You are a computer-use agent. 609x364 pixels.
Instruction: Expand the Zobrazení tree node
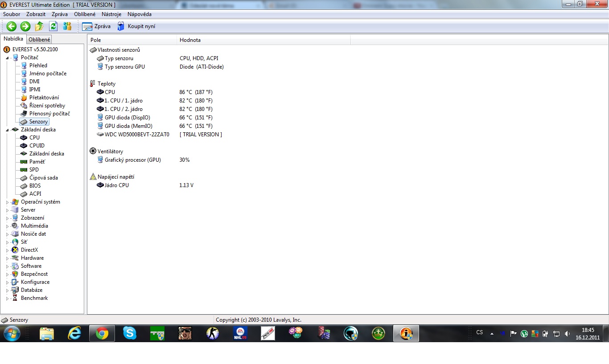(x=7, y=218)
